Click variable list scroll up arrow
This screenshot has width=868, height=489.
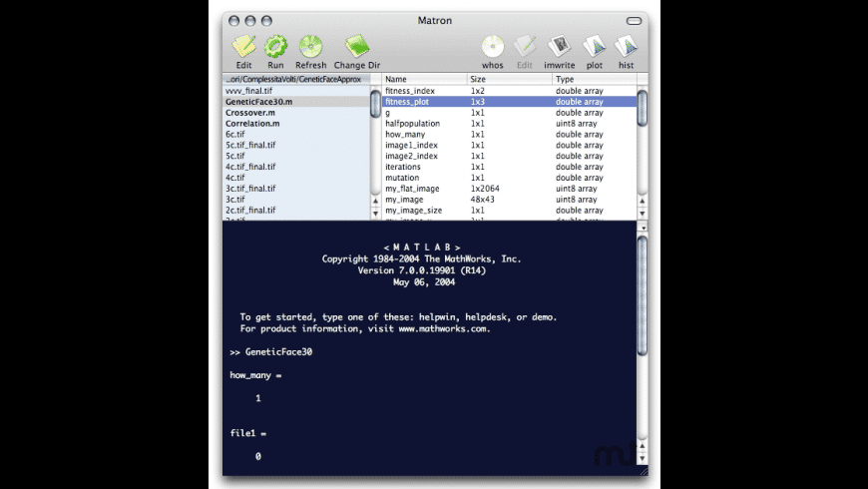(x=643, y=201)
